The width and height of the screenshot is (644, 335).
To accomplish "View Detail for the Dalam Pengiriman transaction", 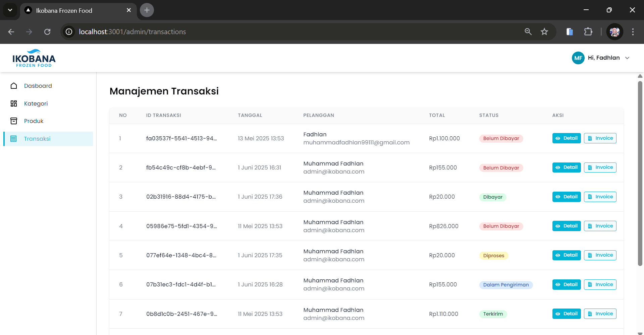I will pos(566,284).
